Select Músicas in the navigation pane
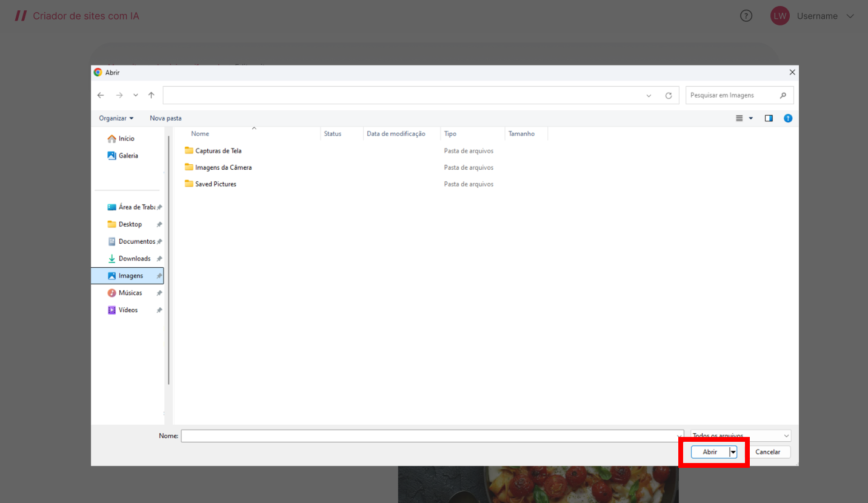Image resolution: width=868 pixels, height=503 pixels. click(130, 293)
